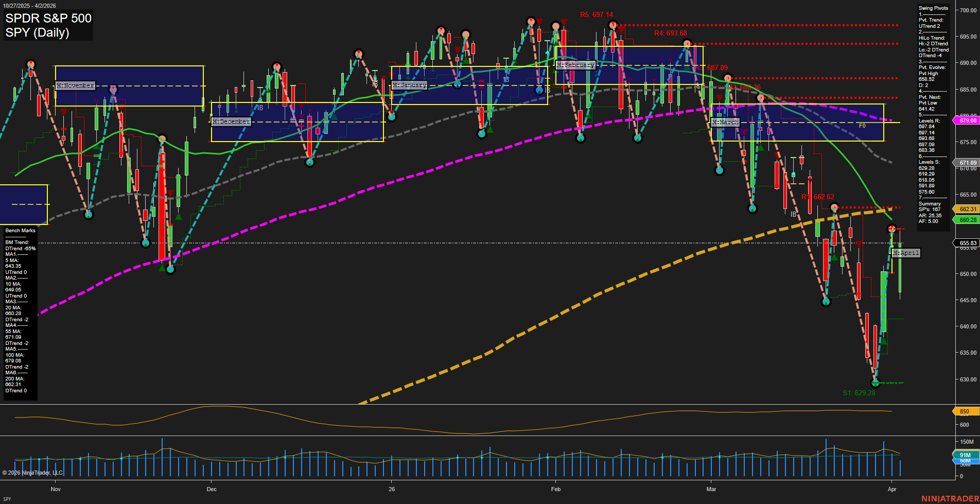980x504 pixels.
Task: Click the M:November monthly label
Action: pyautogui.click(x=75, y=85)
